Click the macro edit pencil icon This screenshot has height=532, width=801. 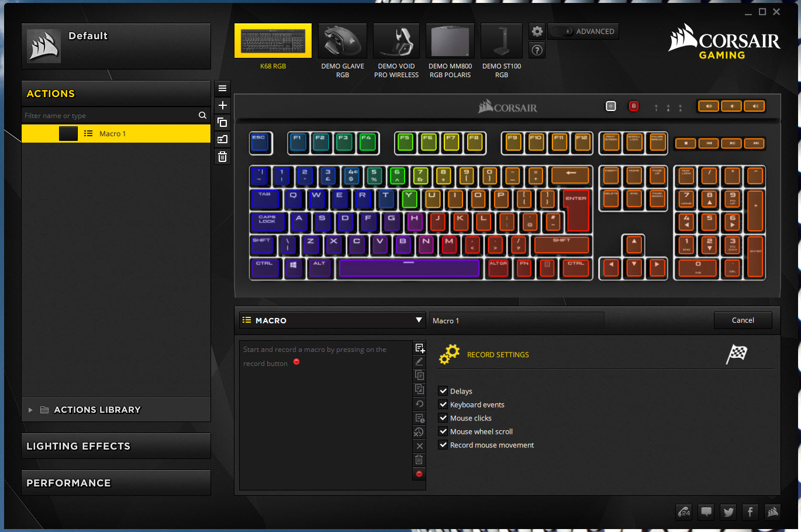(x=419, y=361)
